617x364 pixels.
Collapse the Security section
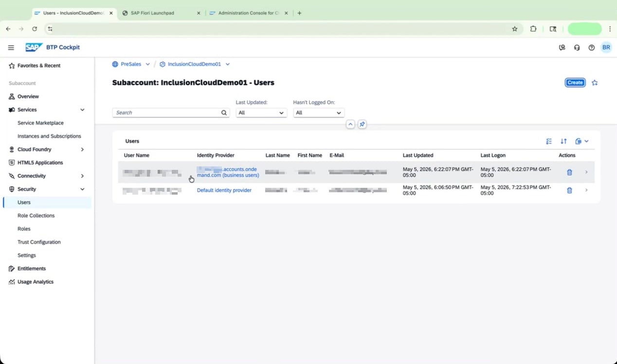[x=82, y=189]
